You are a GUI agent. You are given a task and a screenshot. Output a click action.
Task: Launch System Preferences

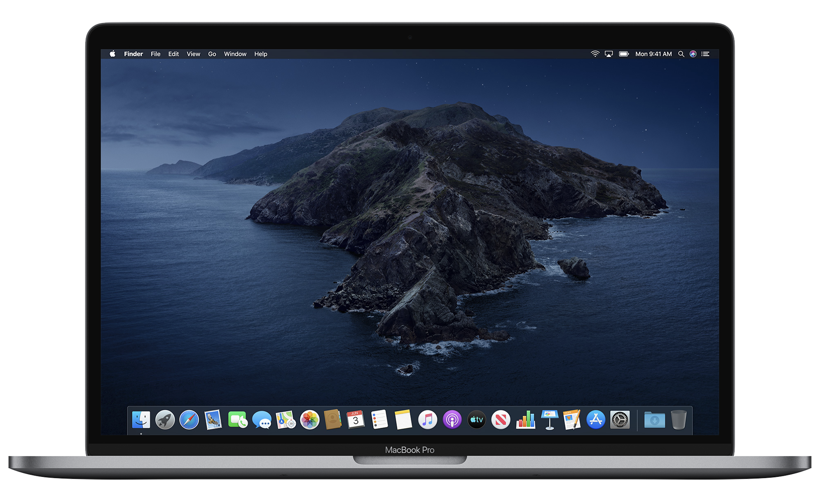click(x=620, y=420)
